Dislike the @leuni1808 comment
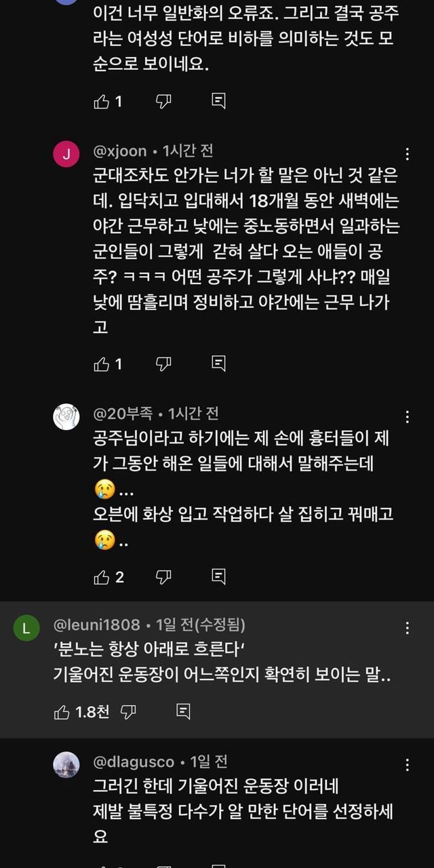The width and height of the screenshot is (434, 868). click(128, 712)
